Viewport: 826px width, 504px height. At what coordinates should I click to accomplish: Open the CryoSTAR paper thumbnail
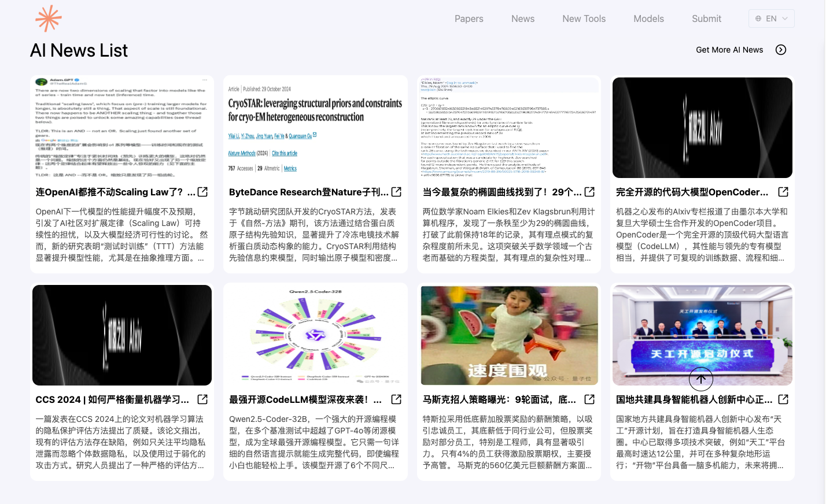[315, 128]
